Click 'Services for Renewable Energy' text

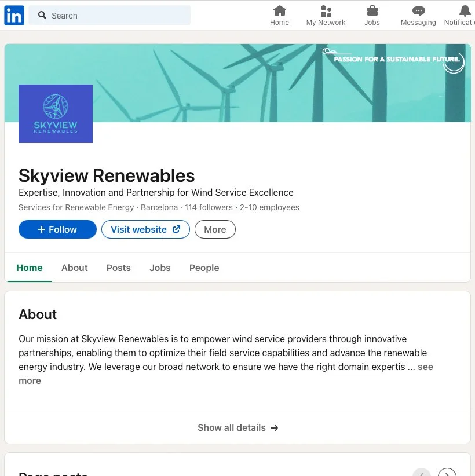tap(76, 207)
